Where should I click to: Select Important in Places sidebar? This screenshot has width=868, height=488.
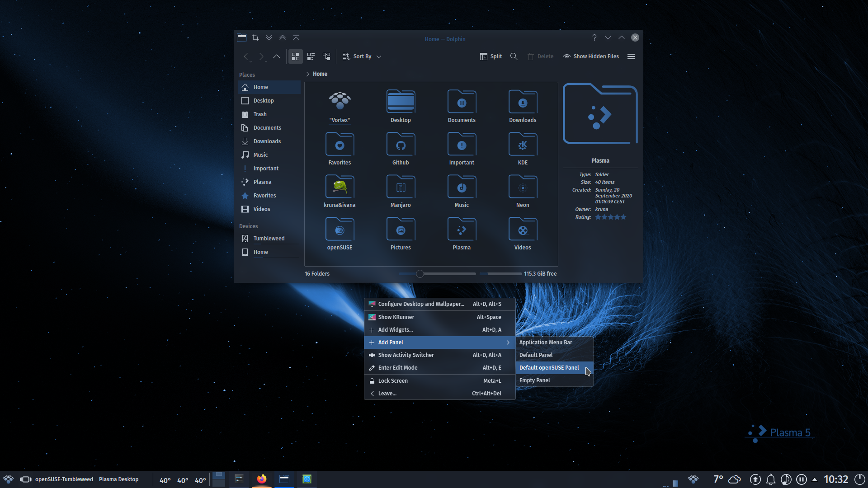[269, 169]
